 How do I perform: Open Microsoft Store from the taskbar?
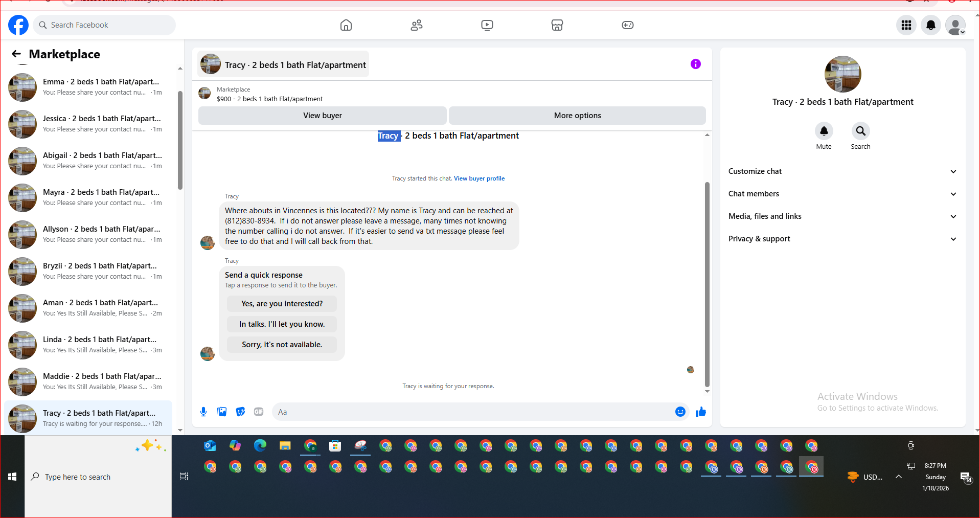335,446
